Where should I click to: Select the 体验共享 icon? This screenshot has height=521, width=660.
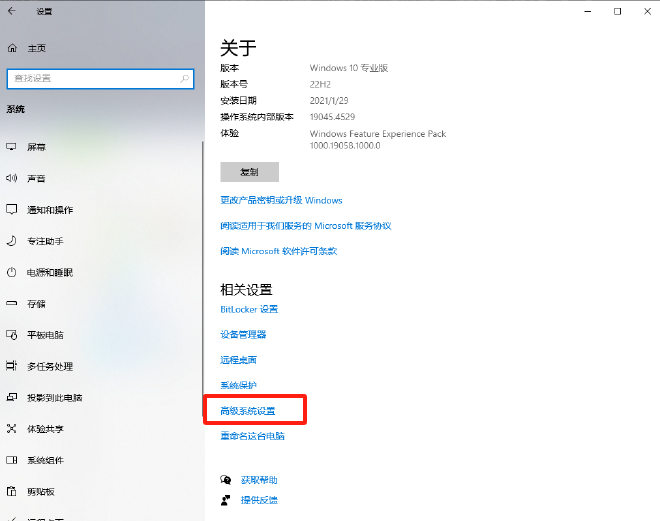pyautogui.click(x=11, y=428)
